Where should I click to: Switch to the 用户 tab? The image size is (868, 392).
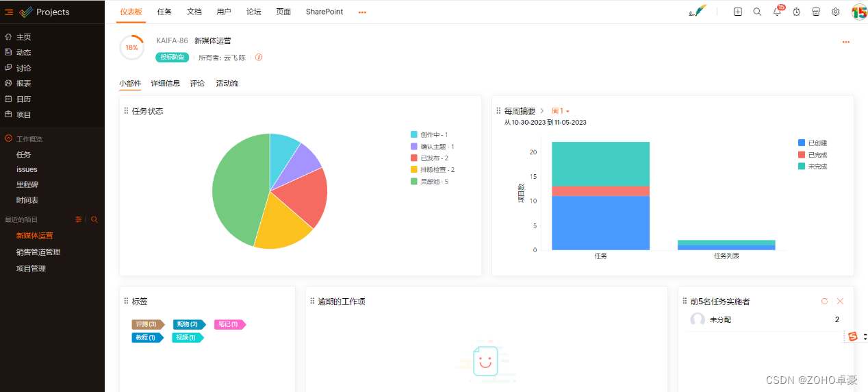pyautogui.click(x=224, y=12)
